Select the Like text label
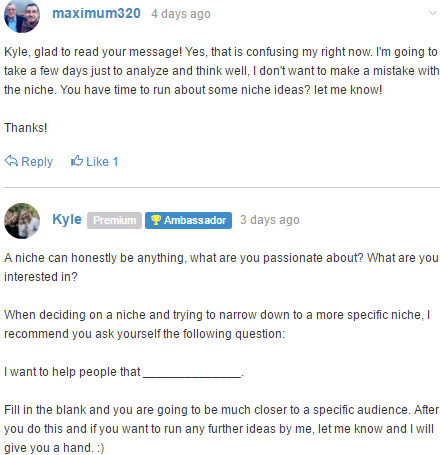440x455 pixels. tap(97, 162)
